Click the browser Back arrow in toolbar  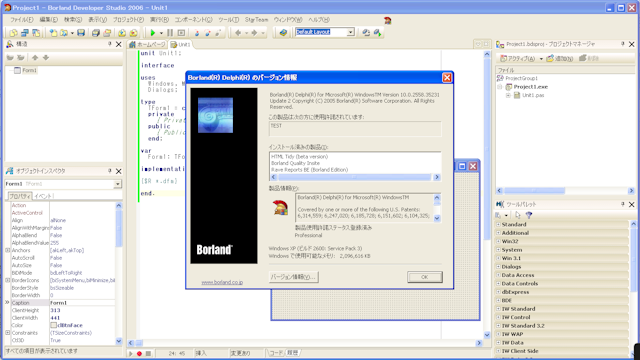click(x=238, y=33)
